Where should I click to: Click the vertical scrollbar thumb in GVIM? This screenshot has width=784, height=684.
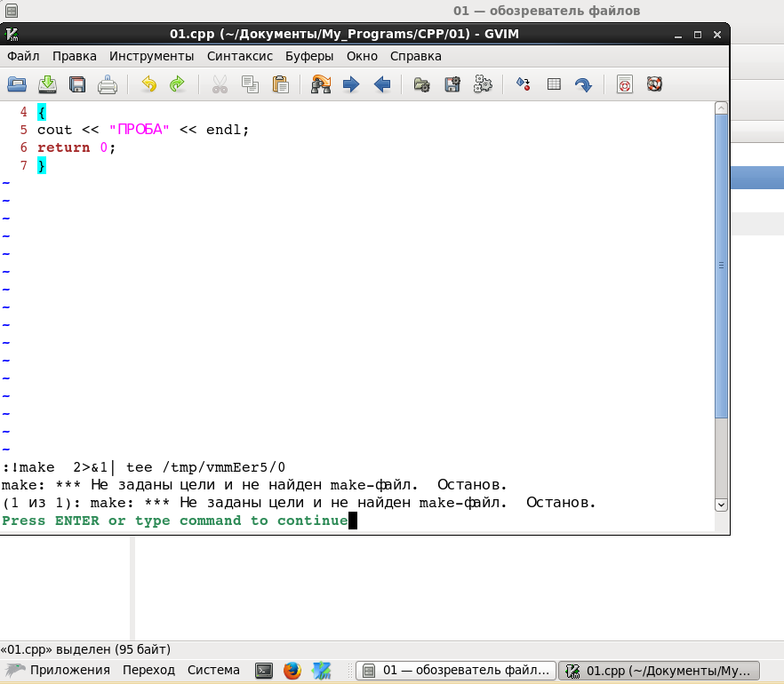tap(721, 266)
